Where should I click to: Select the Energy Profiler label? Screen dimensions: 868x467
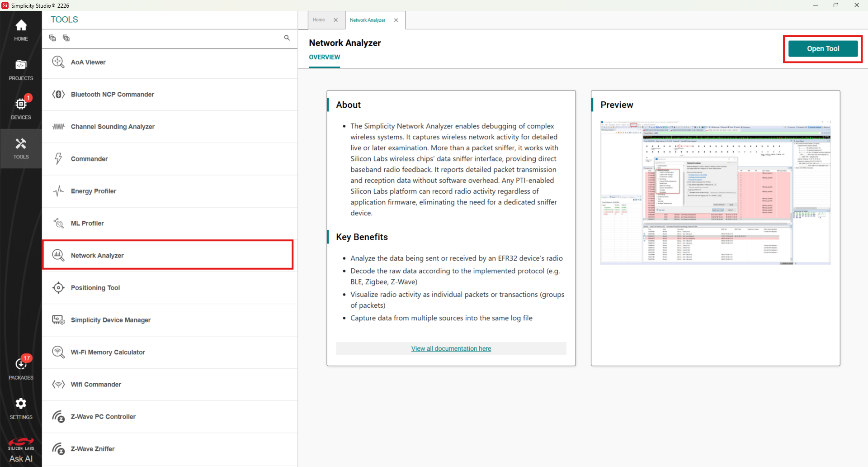pos(94,191)
